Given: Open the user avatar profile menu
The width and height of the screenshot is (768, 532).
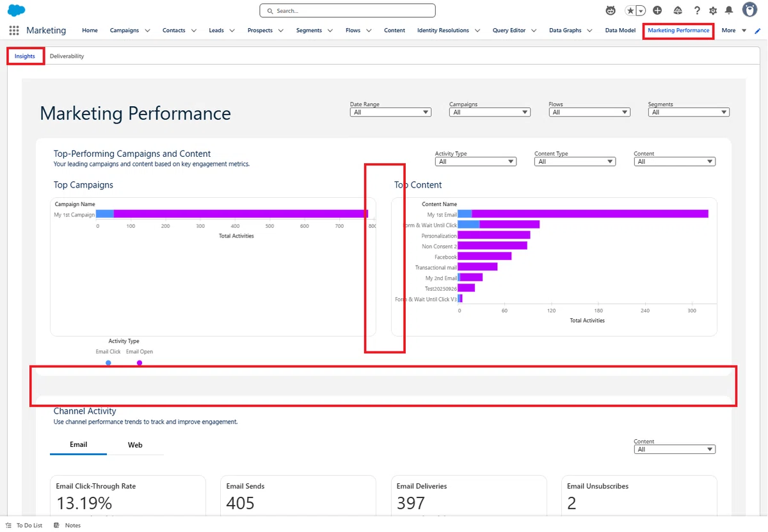Looking at the screenshot, I should pyautogui.click(x=750, y=10).
